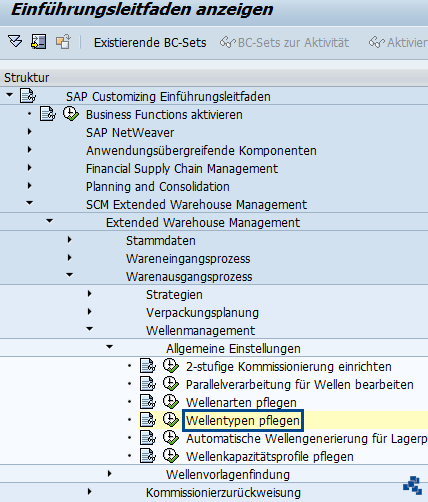Open Existierende BC-Sets
Image resolution: width=428 pixels, height=502 pixels.
coord(150,43)
